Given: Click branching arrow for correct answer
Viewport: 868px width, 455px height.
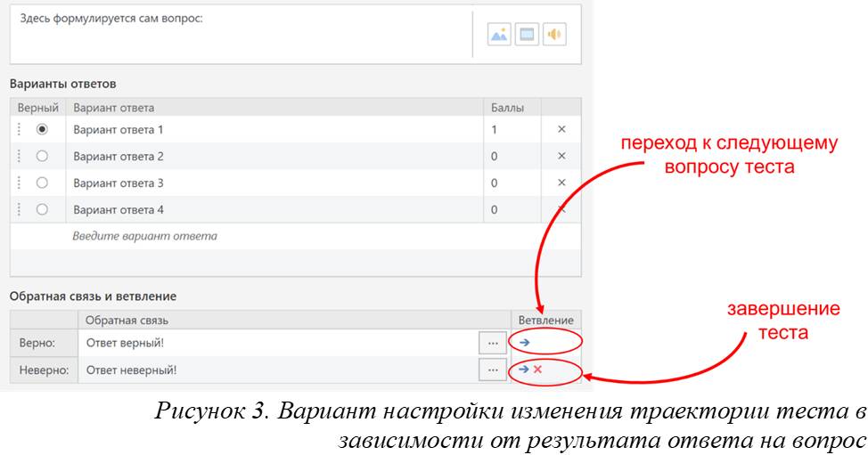Looking at the screenshot, I should point(525,342).
